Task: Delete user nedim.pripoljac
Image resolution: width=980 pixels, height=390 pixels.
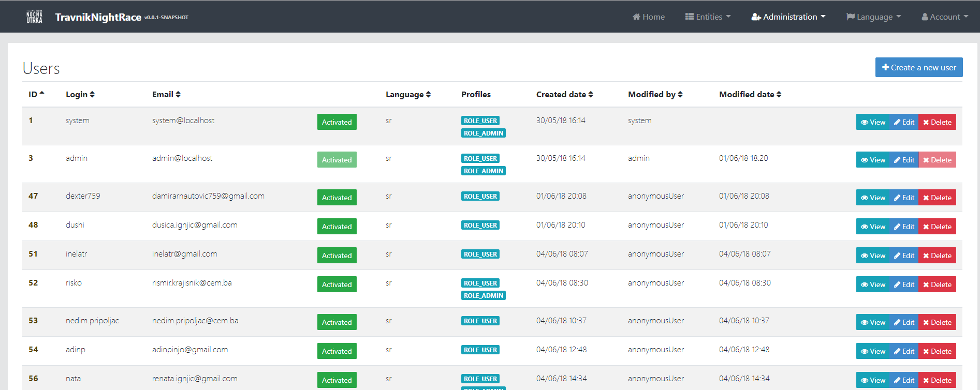Action: pyautogui.click(x=937, y=322)
